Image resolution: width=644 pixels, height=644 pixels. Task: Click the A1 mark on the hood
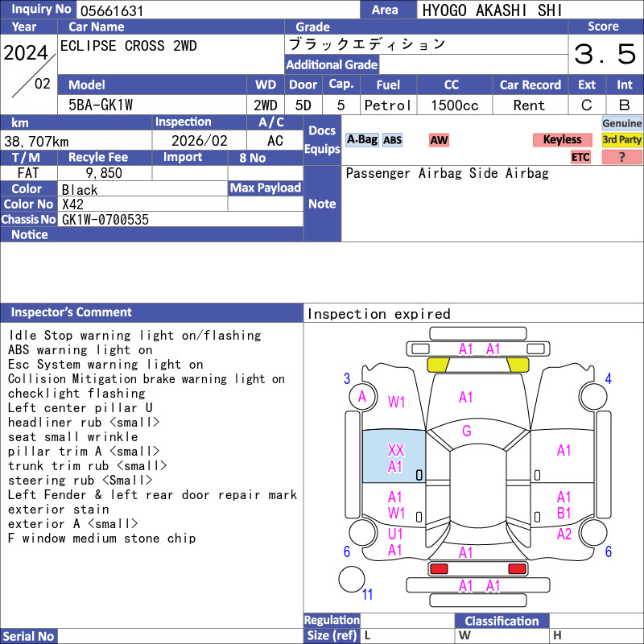click(x=466, y=397)
